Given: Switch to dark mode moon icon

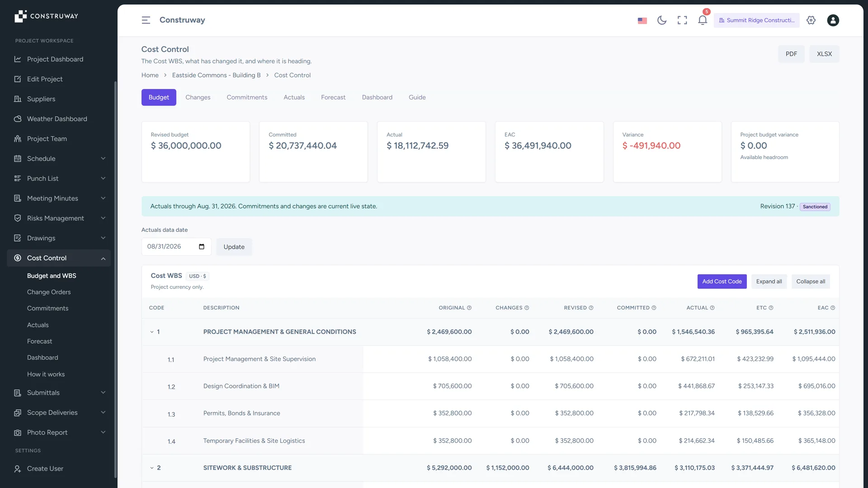Looking at the screenshot, I should (662, 20).
